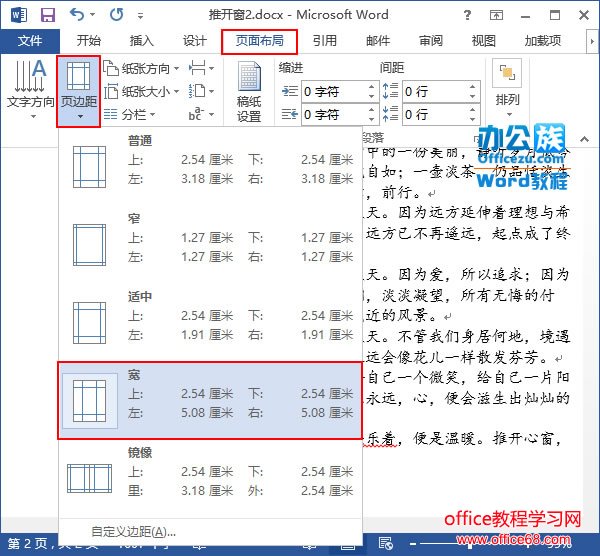The image size is (600, 556).
Task: Switch to the 设计 tab
Action: click(x=194, y=41)
